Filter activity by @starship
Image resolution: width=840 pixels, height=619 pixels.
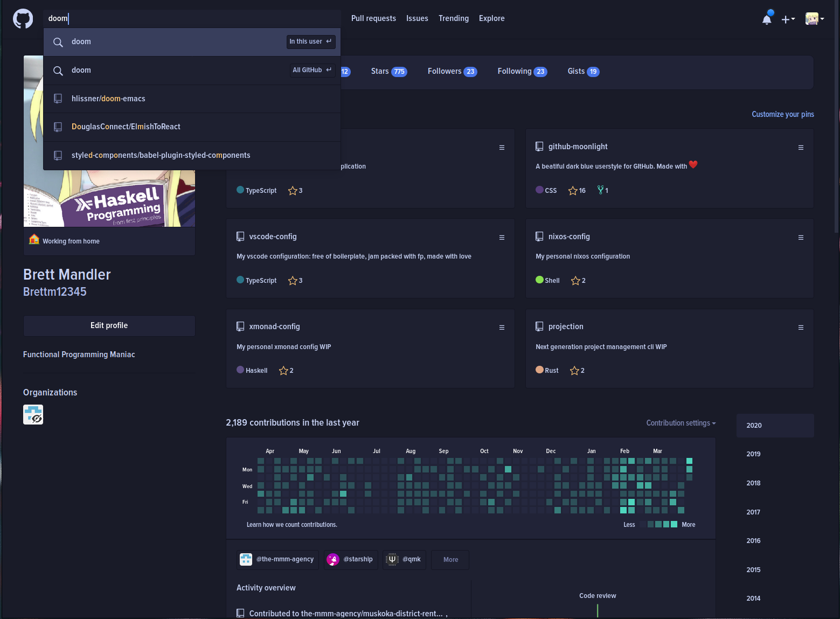click(351, 560)
